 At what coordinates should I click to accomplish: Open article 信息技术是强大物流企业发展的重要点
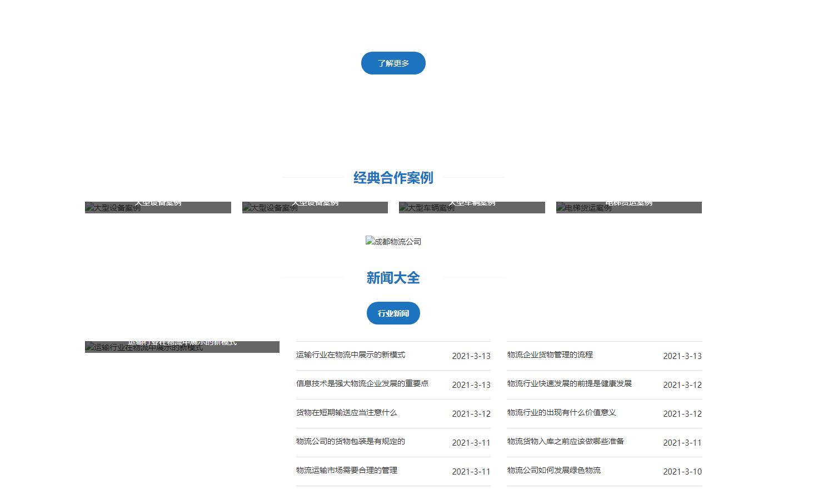pyautogui.click(x=362, y=383)
